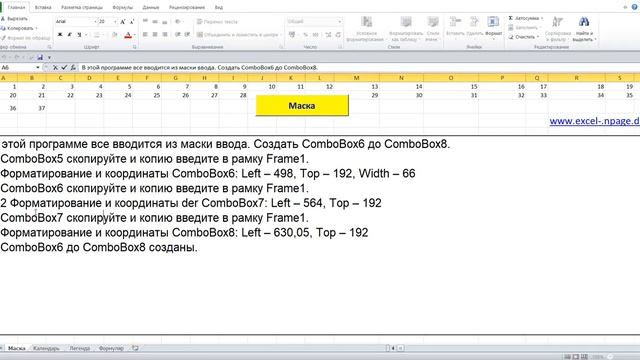This screenshot has height=360, width=640.
Task: Save workbook from quick access toolbar
Action: point(40,58)
